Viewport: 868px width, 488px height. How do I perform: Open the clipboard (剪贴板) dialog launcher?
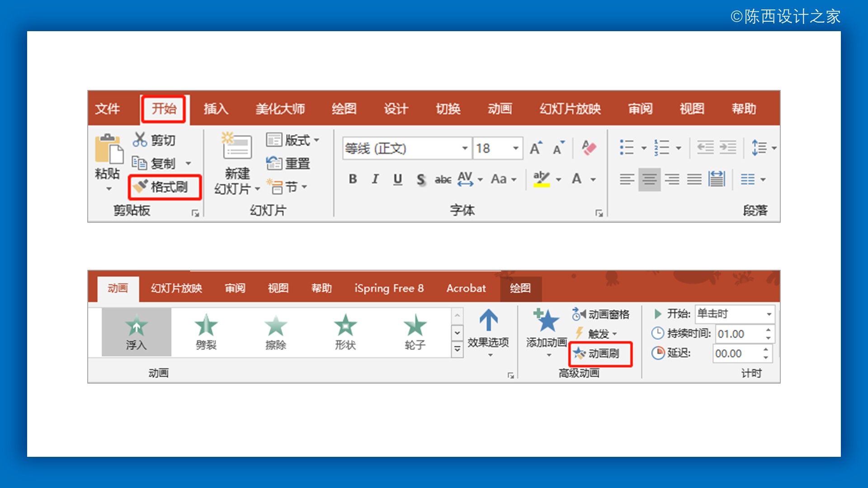195,213
